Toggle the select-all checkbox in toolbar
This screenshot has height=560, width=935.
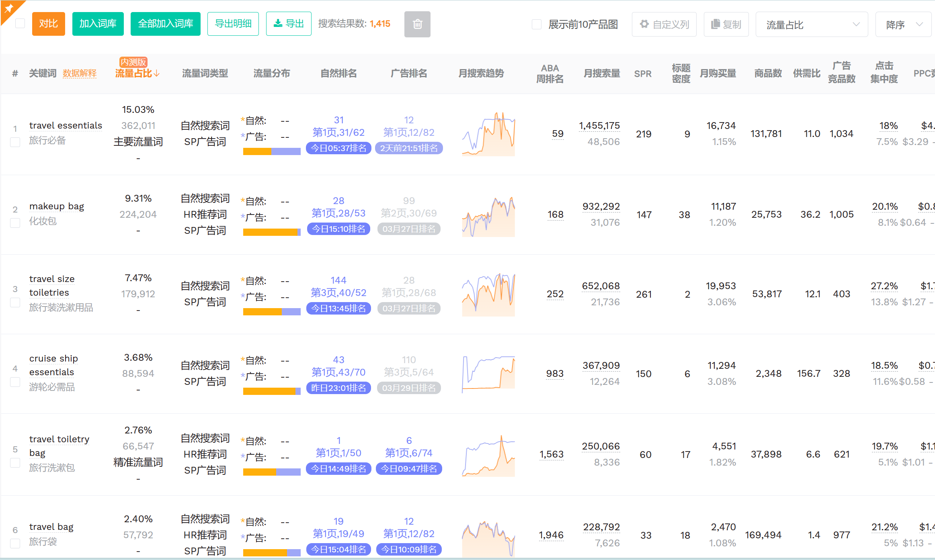[20, 24]
